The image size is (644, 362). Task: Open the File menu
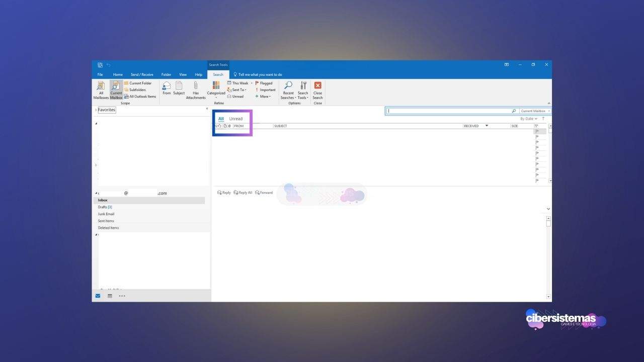click(x=100, y=74)
